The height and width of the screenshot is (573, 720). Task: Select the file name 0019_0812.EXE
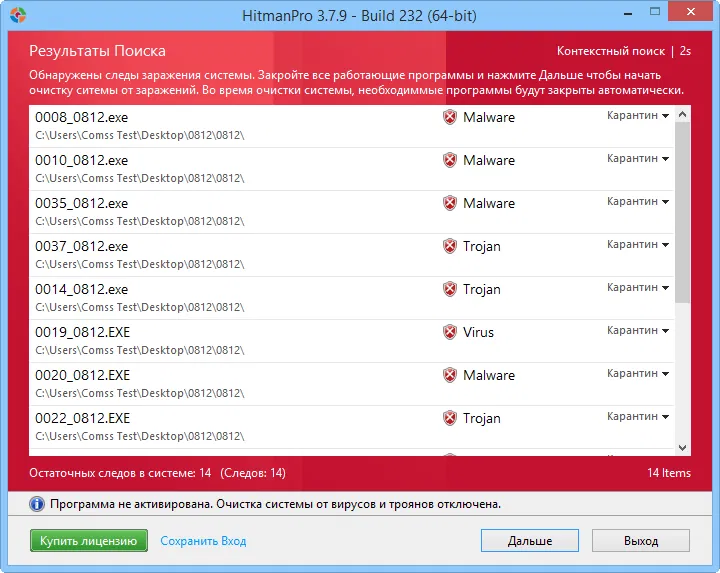click(83, 332)
